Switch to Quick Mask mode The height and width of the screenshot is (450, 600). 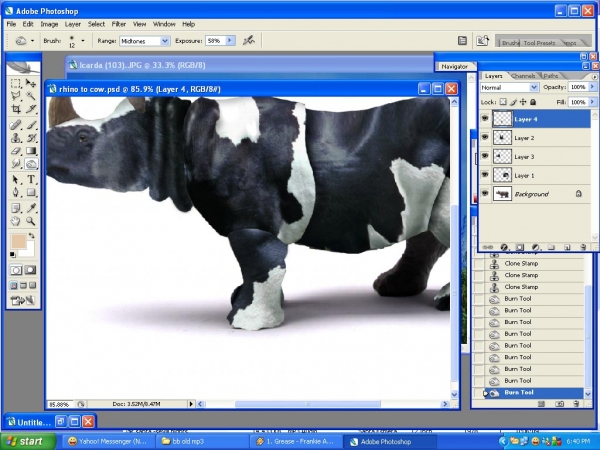point(30,270)
